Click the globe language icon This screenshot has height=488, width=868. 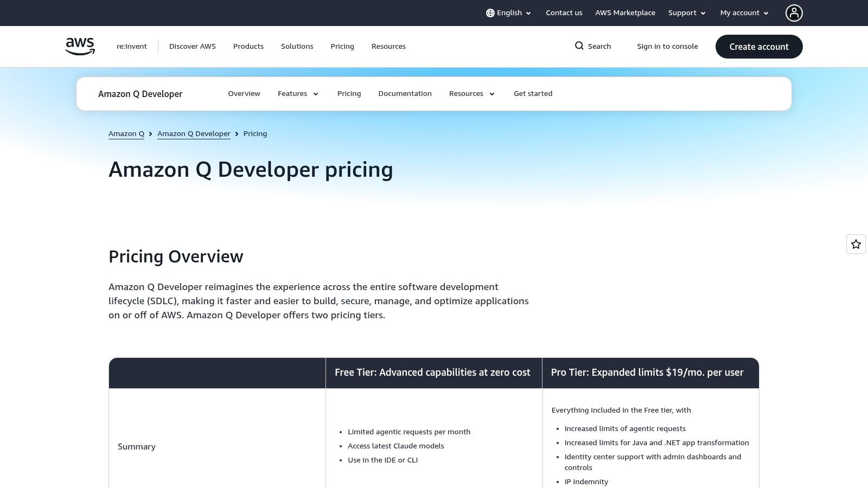(490, 13)
